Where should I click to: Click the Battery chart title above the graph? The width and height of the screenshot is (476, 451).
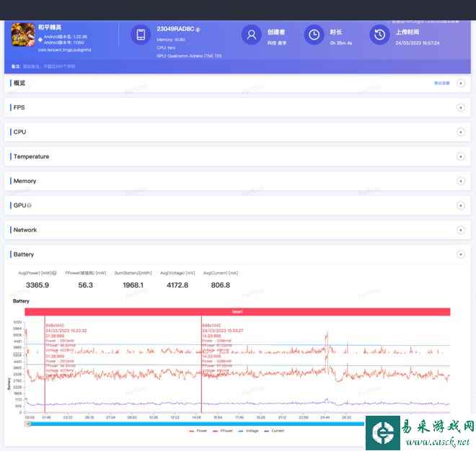tap(21, 301)
